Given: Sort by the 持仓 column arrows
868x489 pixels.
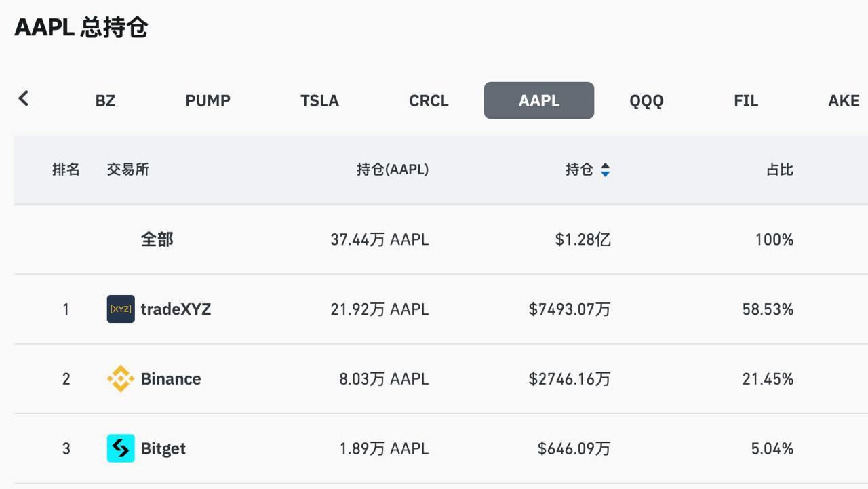Looking at the screenshot, I should click(605, 170).
